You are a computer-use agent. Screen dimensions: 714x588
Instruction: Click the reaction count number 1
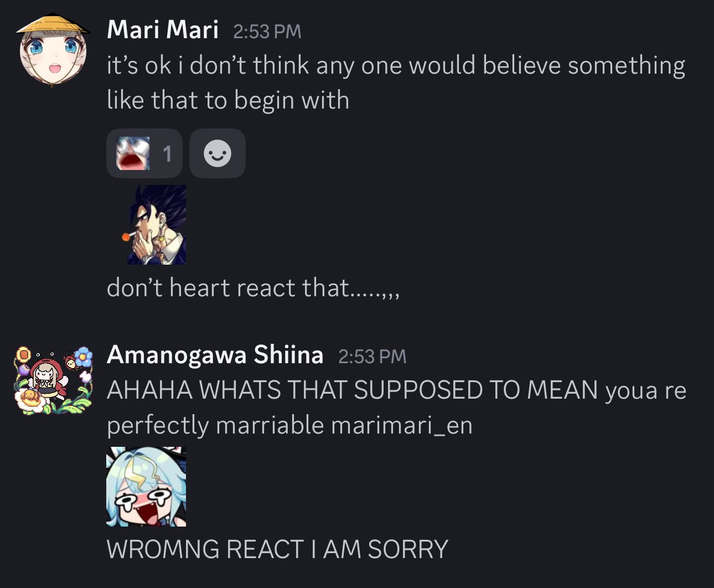click(167, 154)
